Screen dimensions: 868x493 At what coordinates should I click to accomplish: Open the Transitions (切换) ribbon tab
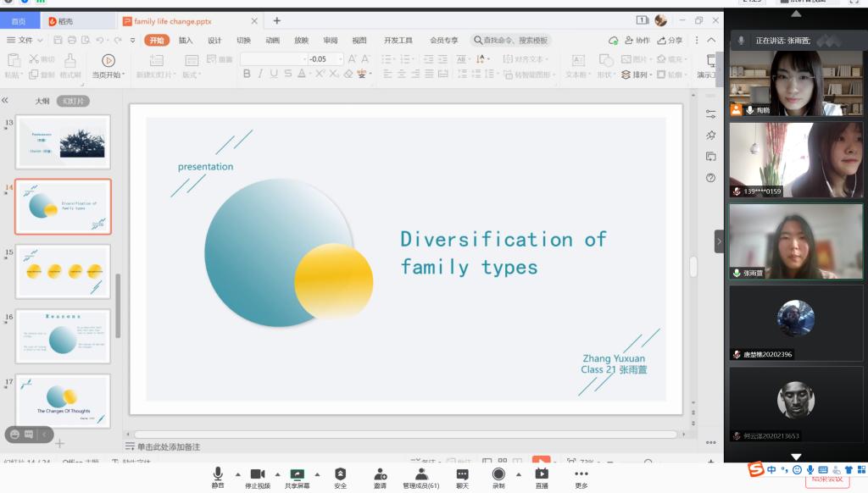[243, 41]
